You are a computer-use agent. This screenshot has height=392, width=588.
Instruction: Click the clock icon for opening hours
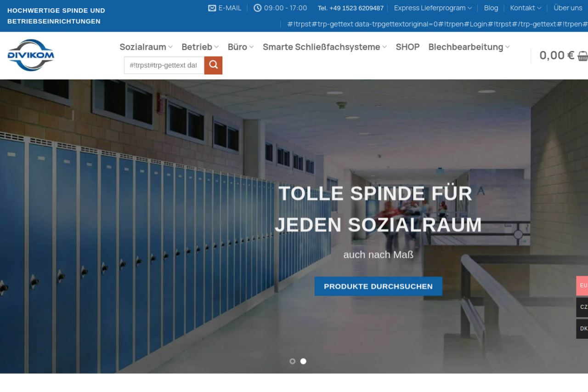(x=257, y=8)
